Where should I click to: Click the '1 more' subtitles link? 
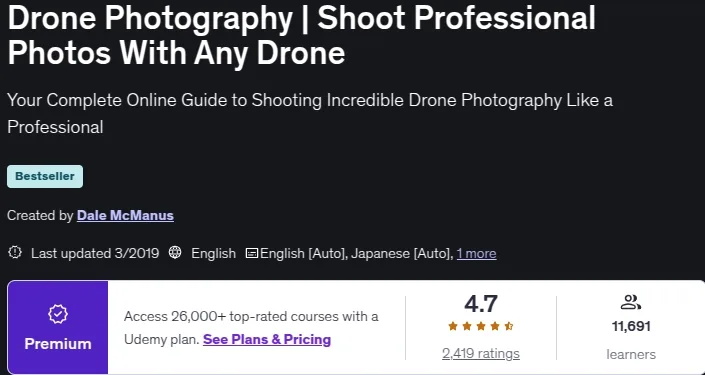476,253
